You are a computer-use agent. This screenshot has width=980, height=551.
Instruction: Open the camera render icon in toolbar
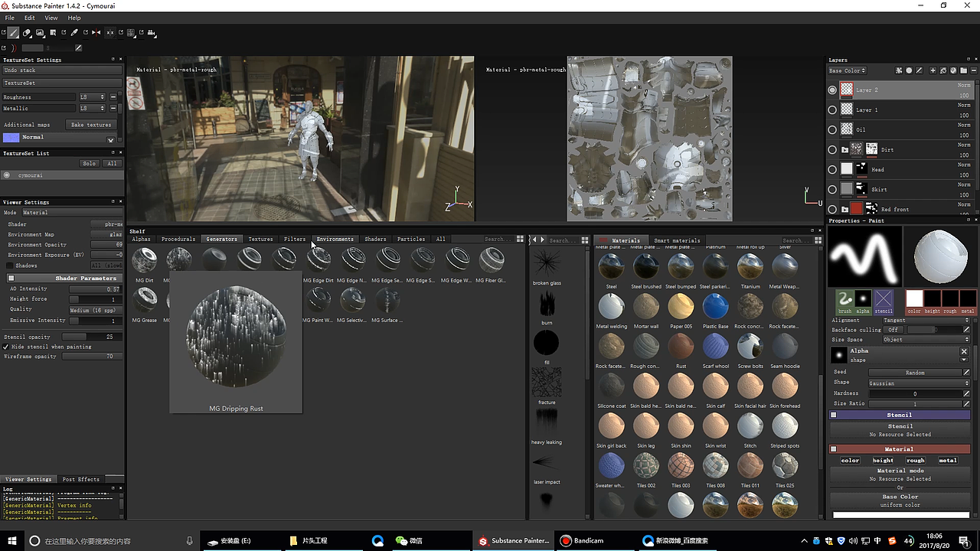pos(152,33)
